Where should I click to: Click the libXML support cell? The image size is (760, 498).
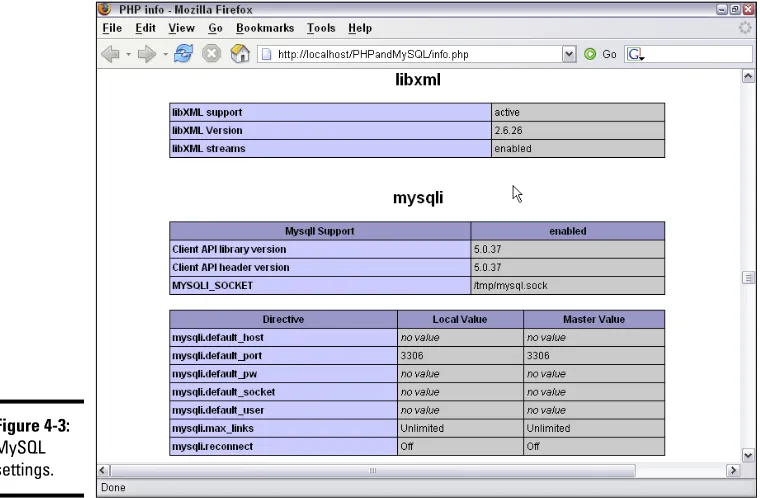coord(330,112)
